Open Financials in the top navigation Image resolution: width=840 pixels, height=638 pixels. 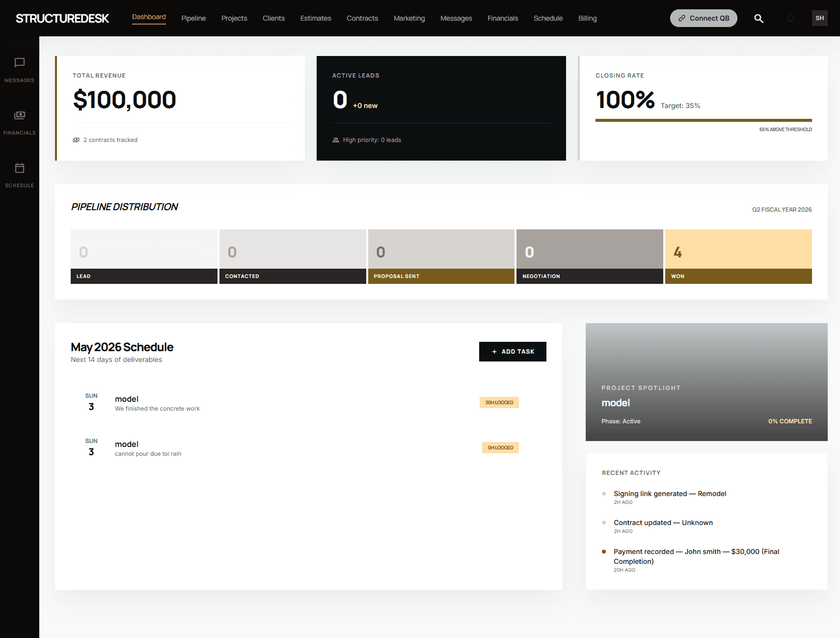[x=503, y=18]
